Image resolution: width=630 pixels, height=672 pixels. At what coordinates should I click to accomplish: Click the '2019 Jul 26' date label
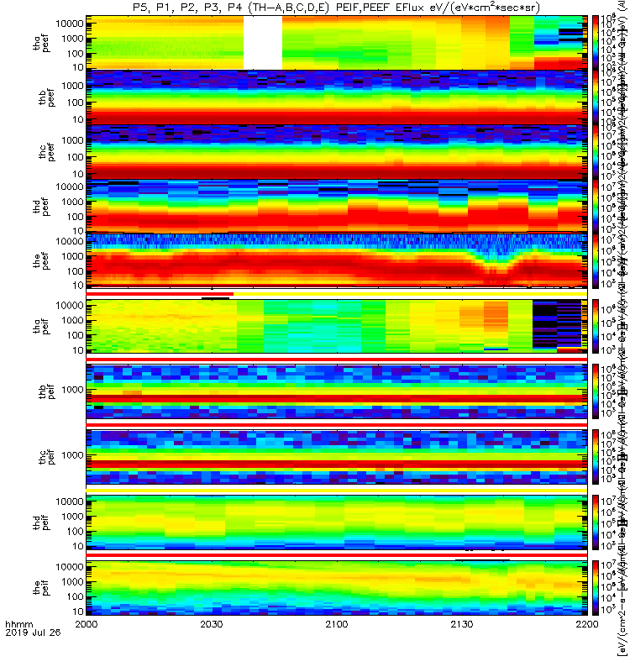click(33, 633)
